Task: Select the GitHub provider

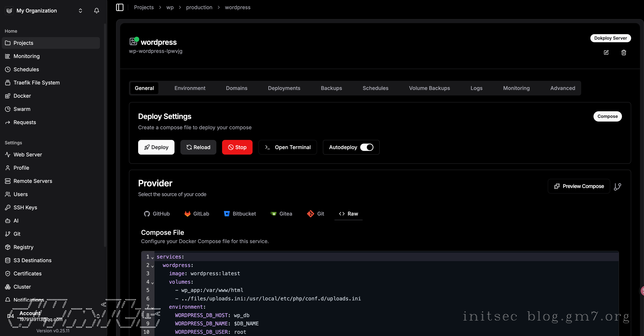Action: click(x=157, y=214)
